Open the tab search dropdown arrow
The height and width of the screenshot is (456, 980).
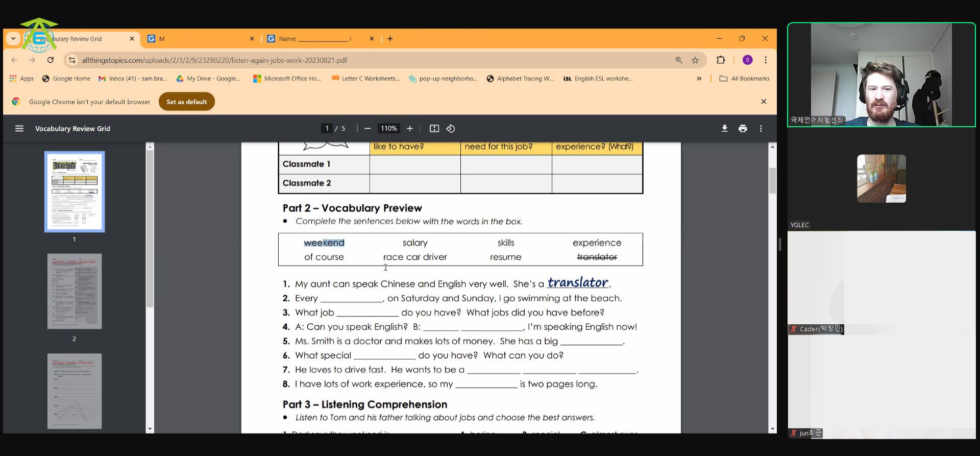(x=13, y=38)
